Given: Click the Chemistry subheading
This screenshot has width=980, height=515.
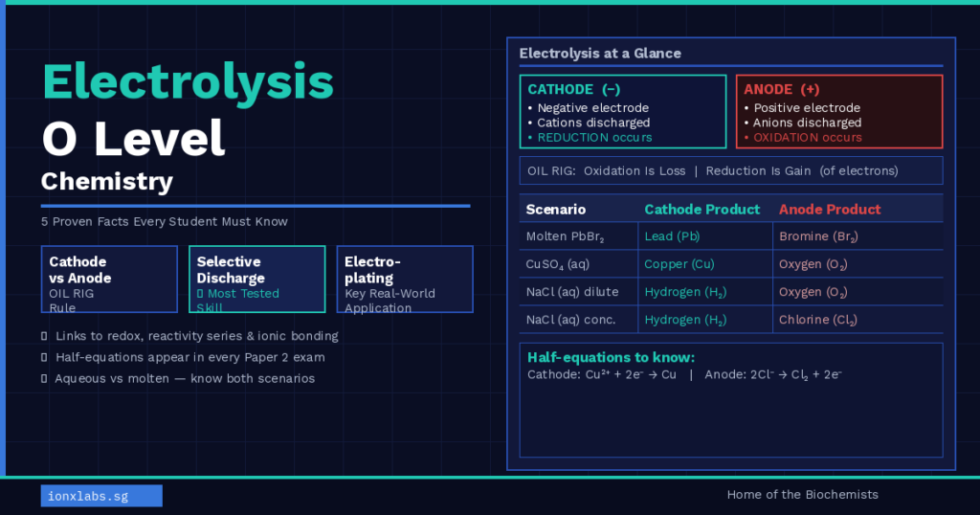Looking at the screenshot, I should [107, 181].
